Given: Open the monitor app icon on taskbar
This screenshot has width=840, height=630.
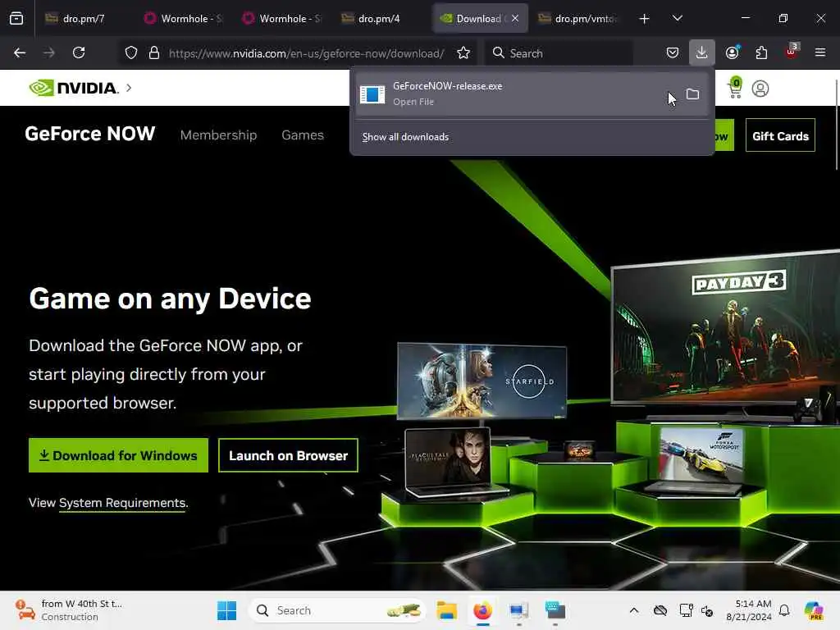Looking at the screenshot, I should click(518, 610).
